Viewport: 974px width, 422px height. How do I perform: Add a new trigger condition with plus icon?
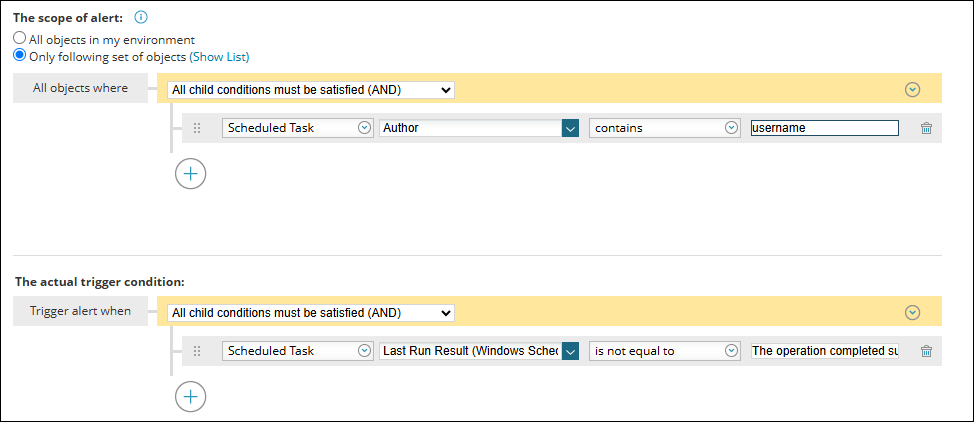pyautogui.click(x=190, y=397)
